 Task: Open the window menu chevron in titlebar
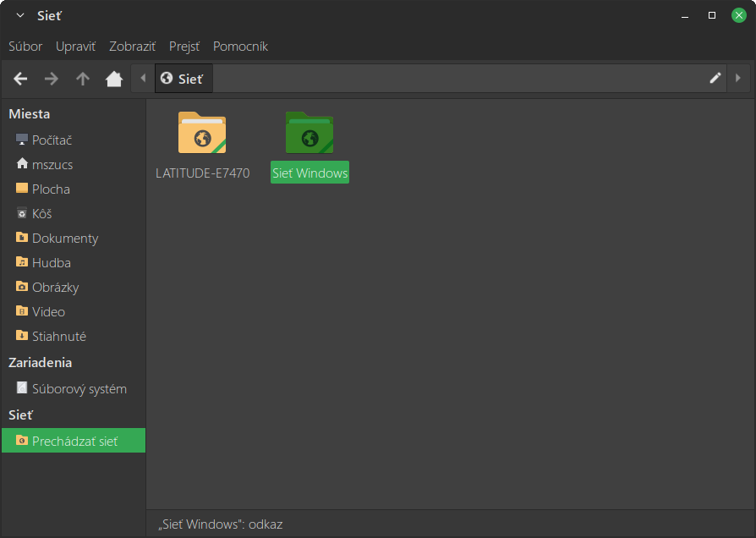[x=20, y=15]
